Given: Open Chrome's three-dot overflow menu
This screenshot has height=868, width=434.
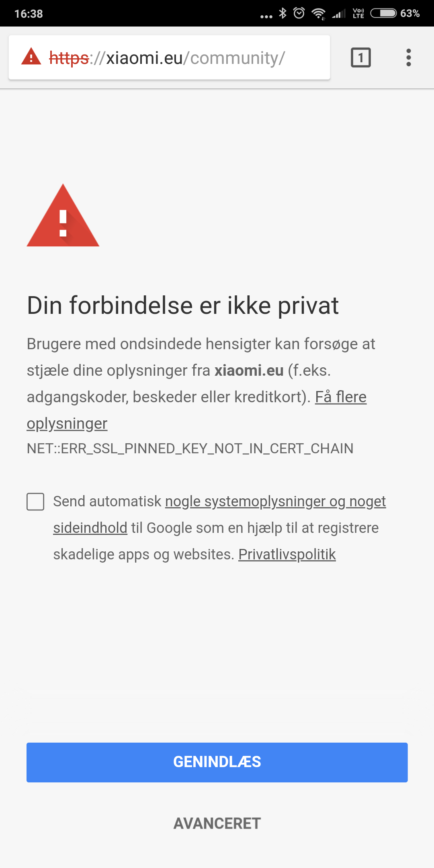Looking at the screenshot, I should click(x=409, y=57).
